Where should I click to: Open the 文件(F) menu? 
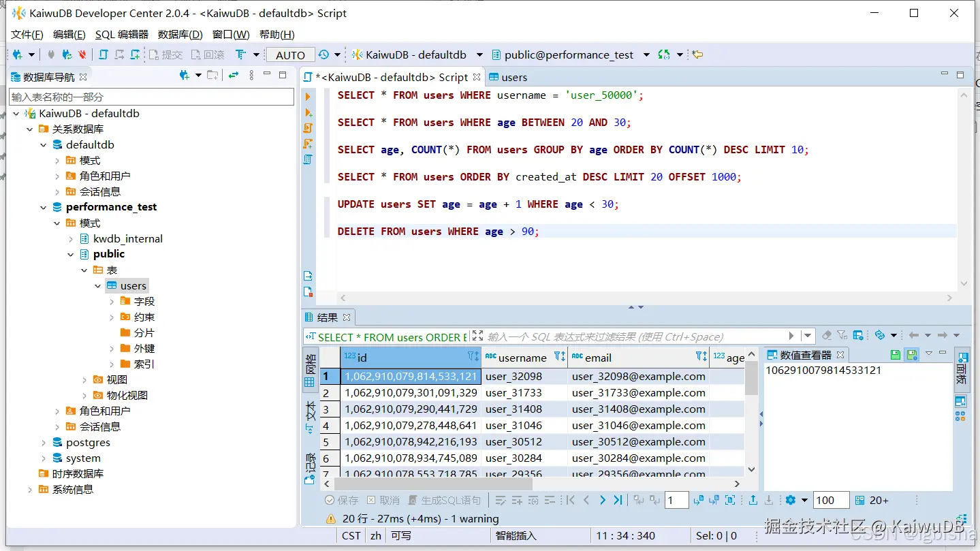[27, 35]
